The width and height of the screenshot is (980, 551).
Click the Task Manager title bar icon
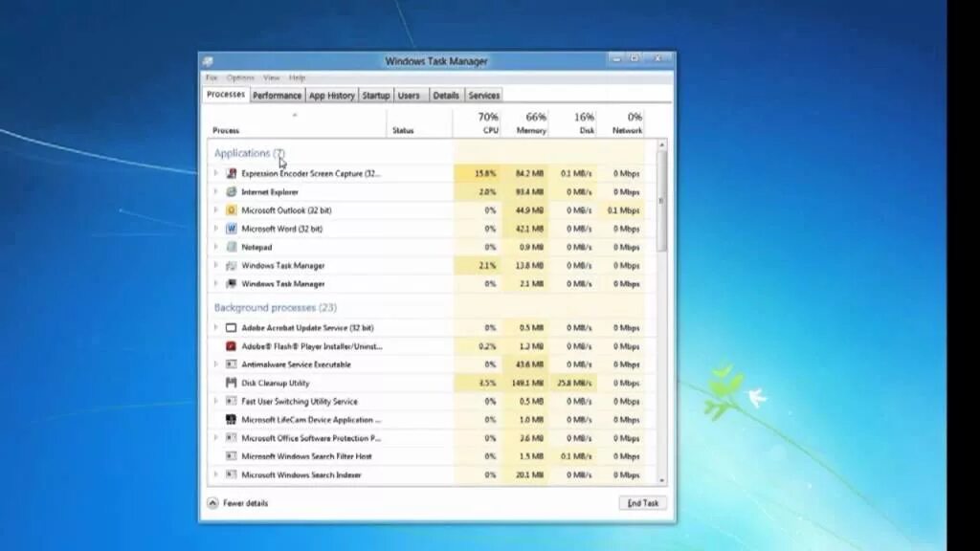[x=208, y=61]
